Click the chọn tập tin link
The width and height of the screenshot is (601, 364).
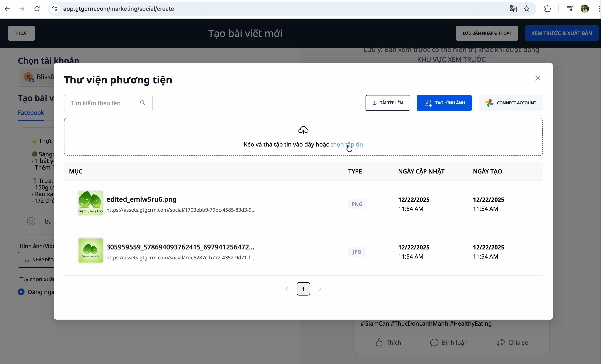346,144
